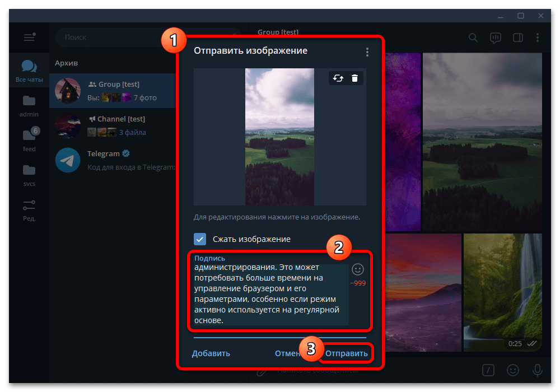The image size is (560, 392).
Task: Click into the 'Подпись' caption field
Action: click(271, 293)
